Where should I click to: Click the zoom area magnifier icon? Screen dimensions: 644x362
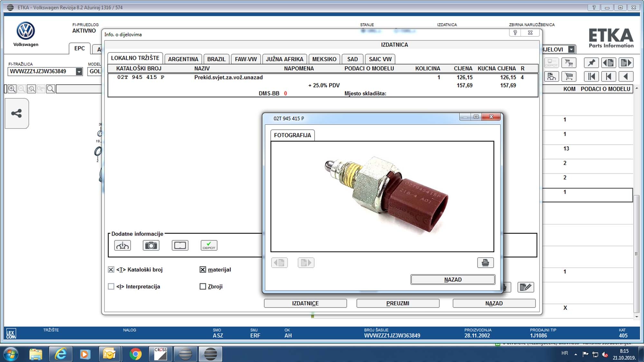(31, 89)
